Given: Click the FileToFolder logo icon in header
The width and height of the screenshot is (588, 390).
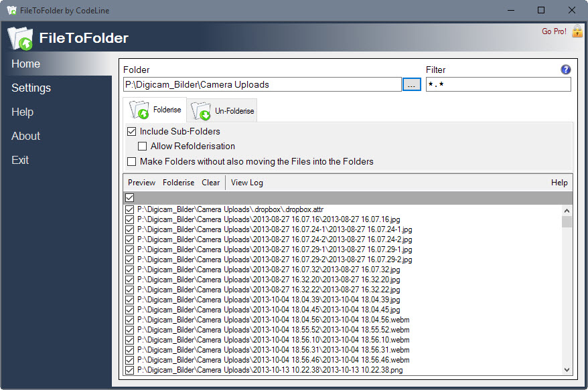Looking at the screenshot, I should coord(20,38).
